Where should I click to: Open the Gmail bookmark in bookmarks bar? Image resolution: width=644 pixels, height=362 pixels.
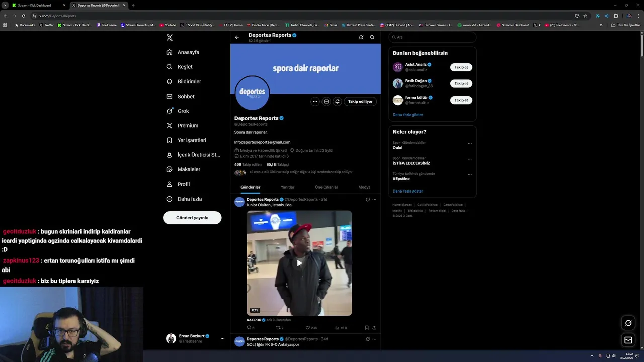click(x=331, y=25)
